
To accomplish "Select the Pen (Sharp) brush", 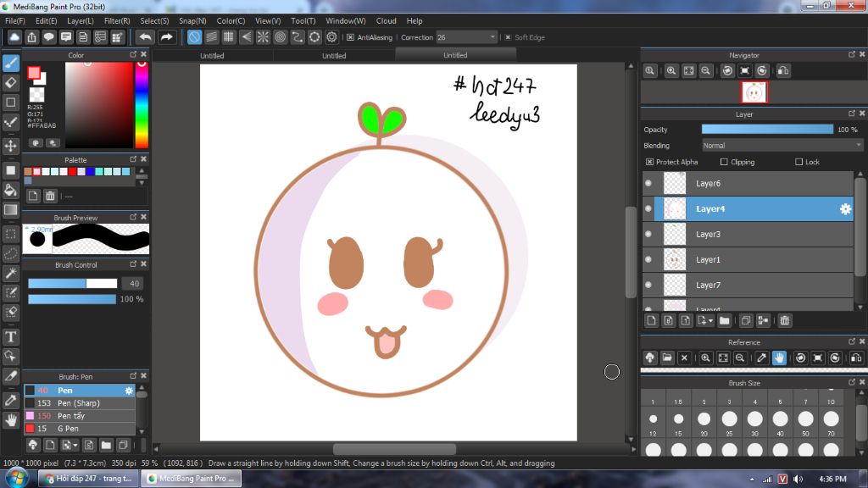I will coord(79,402).
